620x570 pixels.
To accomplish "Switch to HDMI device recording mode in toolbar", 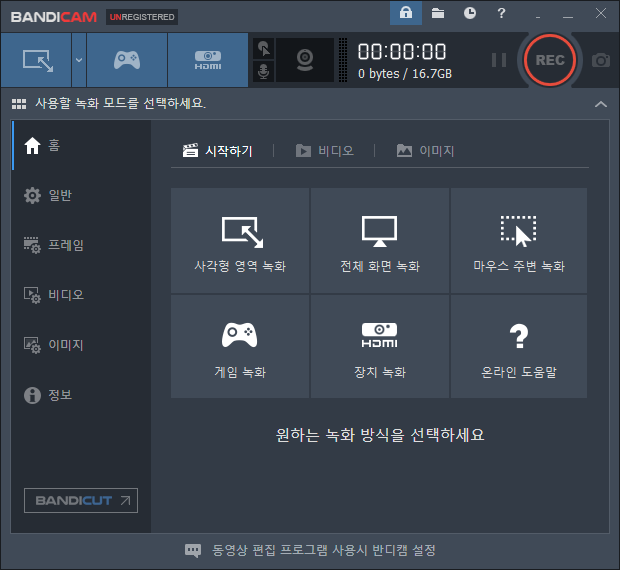I will [208, 60].
